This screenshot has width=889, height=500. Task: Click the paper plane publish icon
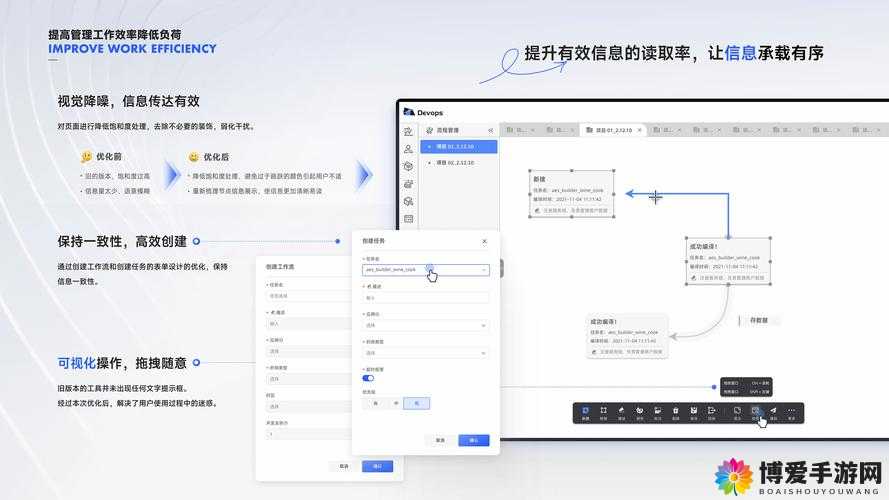click(773, 412)
